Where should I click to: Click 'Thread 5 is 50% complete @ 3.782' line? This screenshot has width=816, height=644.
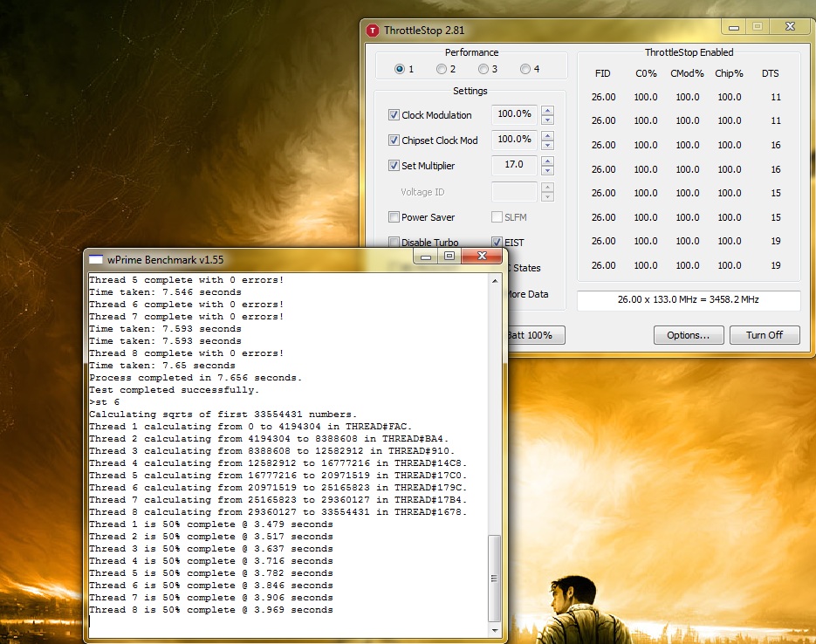(211, 573)
